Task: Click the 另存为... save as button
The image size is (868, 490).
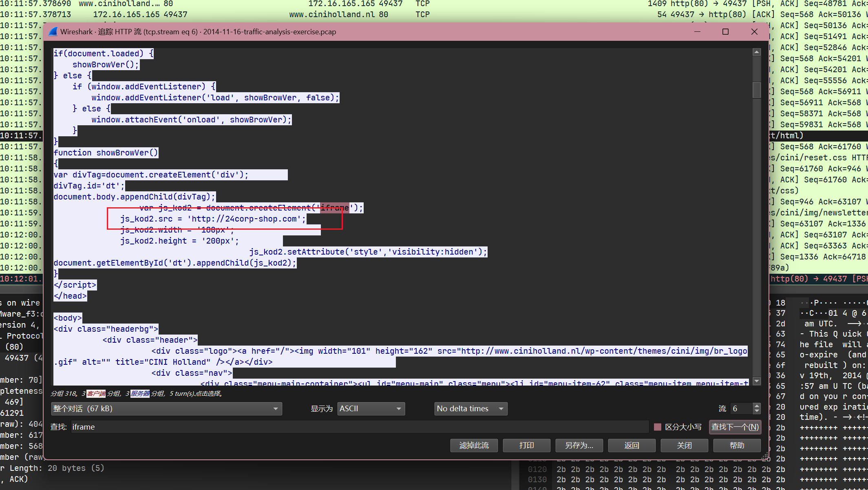Action: point(579,445)
